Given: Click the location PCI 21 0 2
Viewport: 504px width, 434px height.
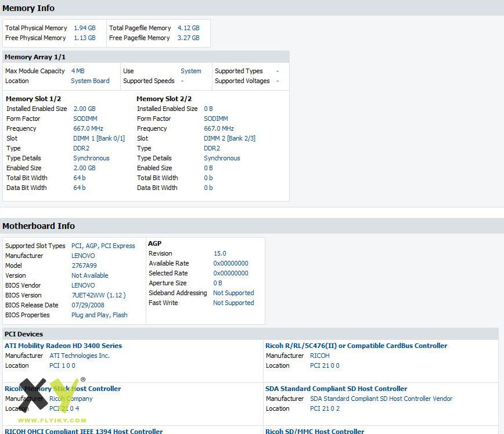Looking at the screenshot, I should (x=325, y=408).
